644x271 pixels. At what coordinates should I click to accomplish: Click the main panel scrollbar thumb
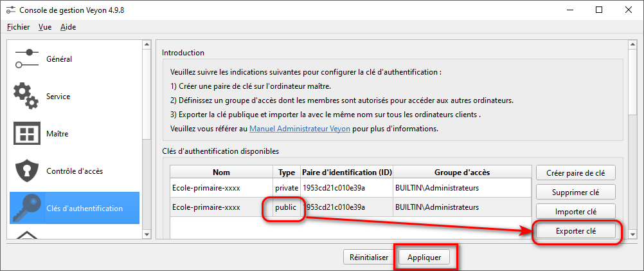click(633, 81)
